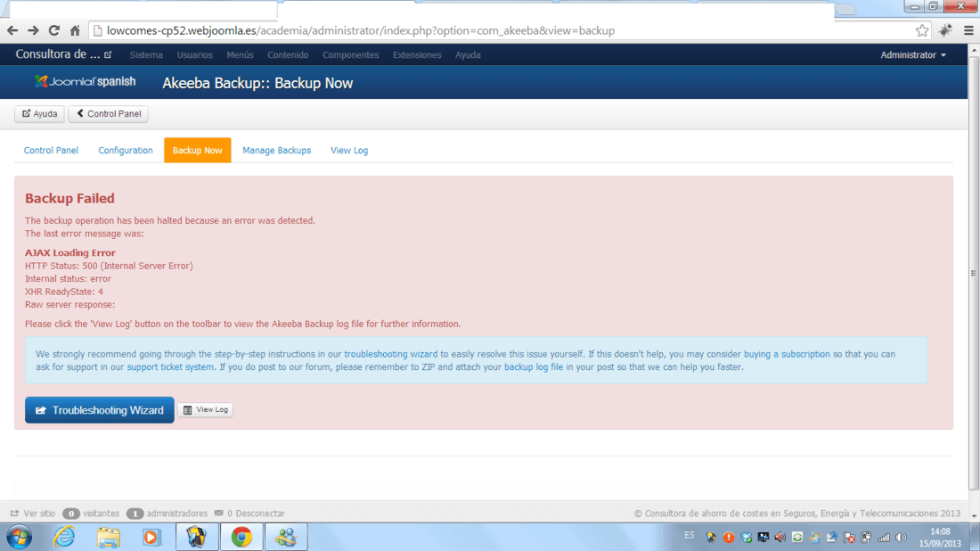Follow the troubleshooting wizard link
The height and width of the screenshot is (551, 980).
click(390, 354)
